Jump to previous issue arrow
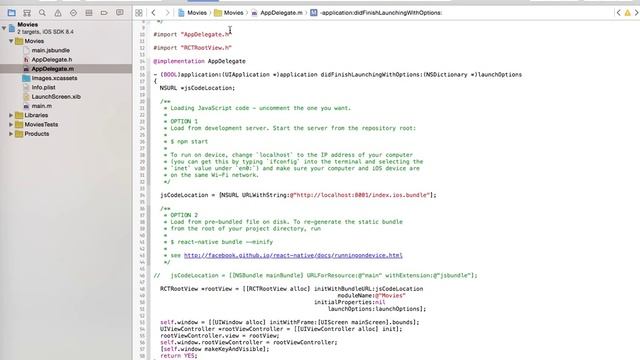The height and width of the screenshot is (360, 640). coord(618,13)
